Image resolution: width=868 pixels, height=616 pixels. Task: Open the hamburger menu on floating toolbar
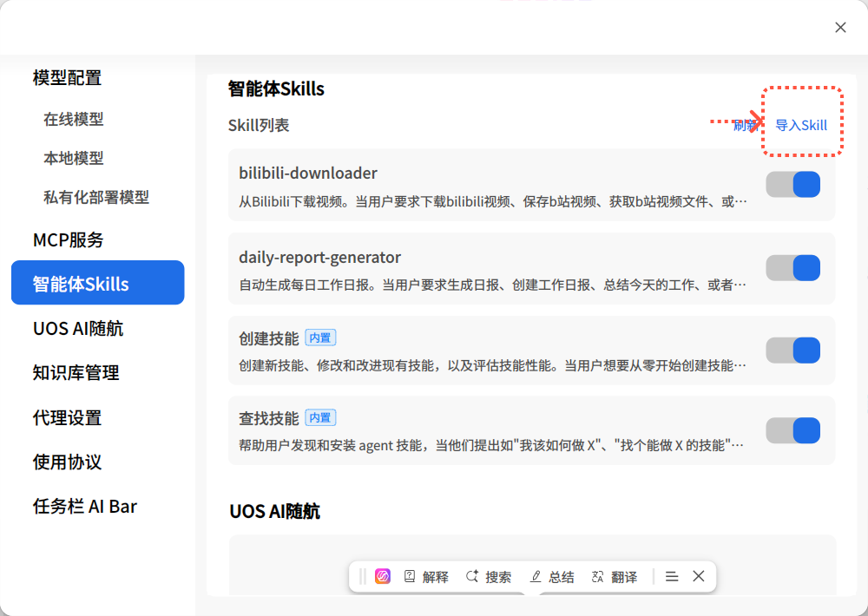[672, 576]
